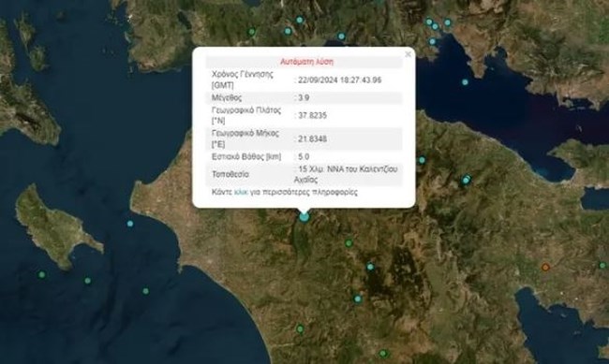
Task: Select the magnitude value '3.9'
Action: pyautogui.click(x=304, y=98)
